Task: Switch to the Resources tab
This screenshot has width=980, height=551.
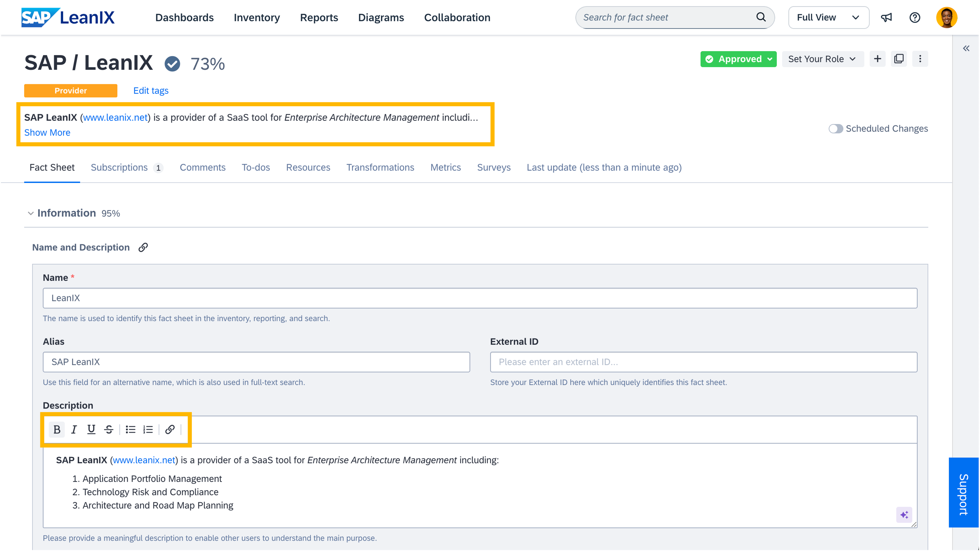Action: pos(308,168)
